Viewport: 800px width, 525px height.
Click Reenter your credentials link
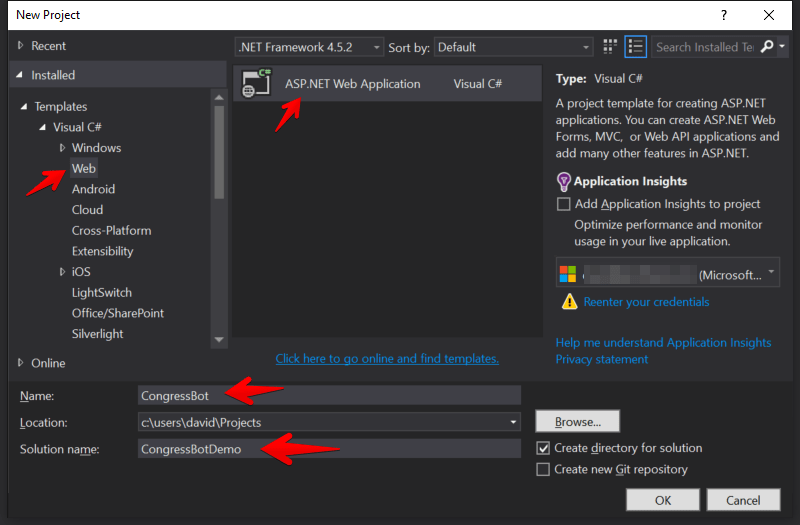pos(646,302)
